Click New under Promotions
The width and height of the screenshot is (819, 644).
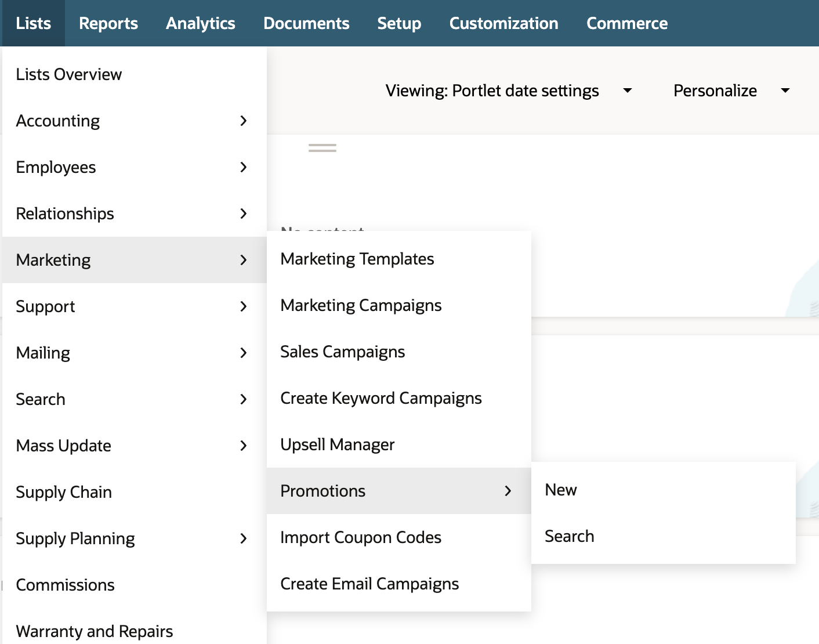point(664,490)
